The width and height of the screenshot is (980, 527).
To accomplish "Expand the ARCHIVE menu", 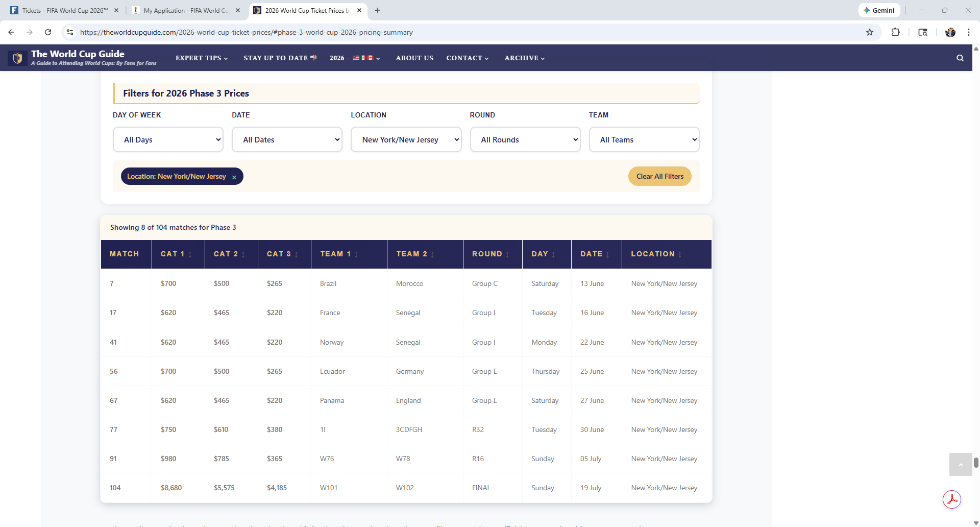I will (x=525, y=58).
